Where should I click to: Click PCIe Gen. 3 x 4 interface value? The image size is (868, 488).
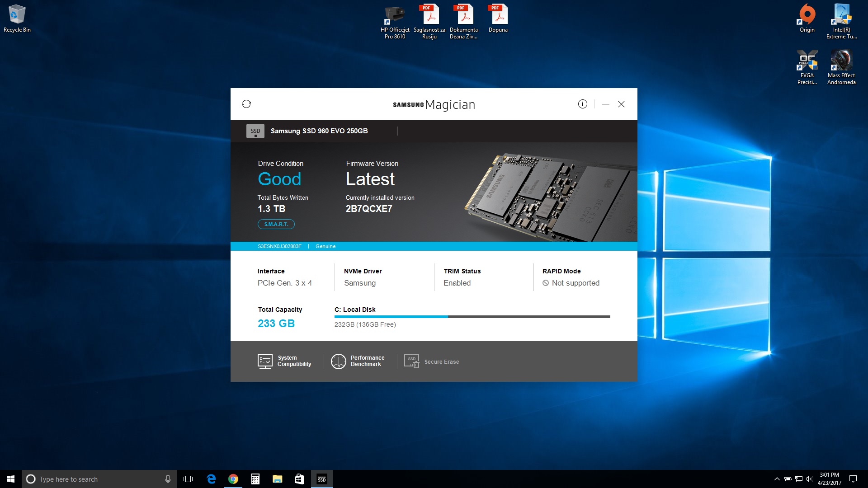[x=285, y=283]
